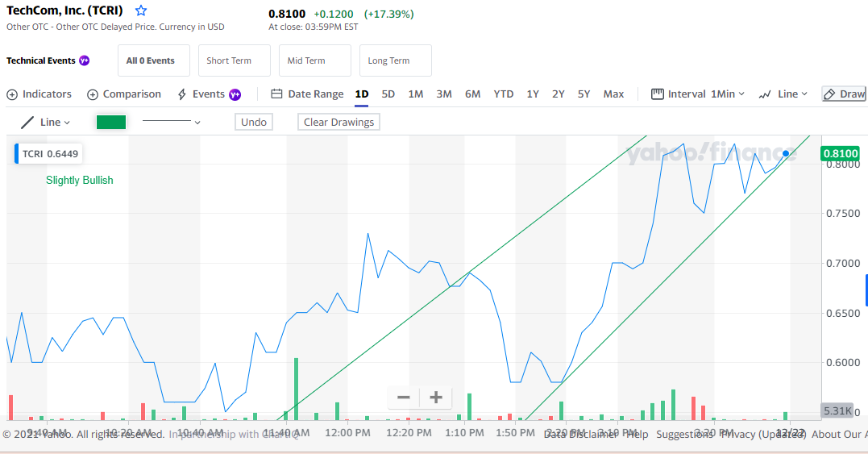Viewport: 868px width, 454px height.
Task: Toggle the Draw pencil button
Action: (x=844, y=94)
